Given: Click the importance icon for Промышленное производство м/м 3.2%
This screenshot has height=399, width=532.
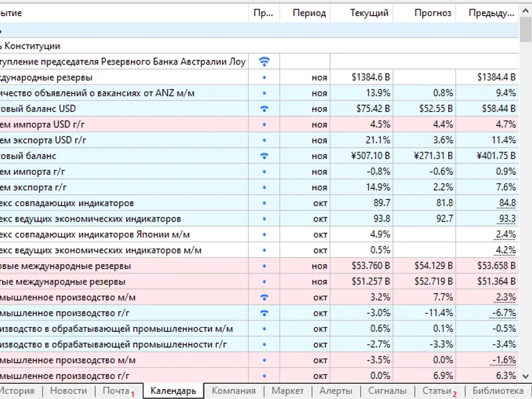Looking at the screenshot, I should click(264, 297).
